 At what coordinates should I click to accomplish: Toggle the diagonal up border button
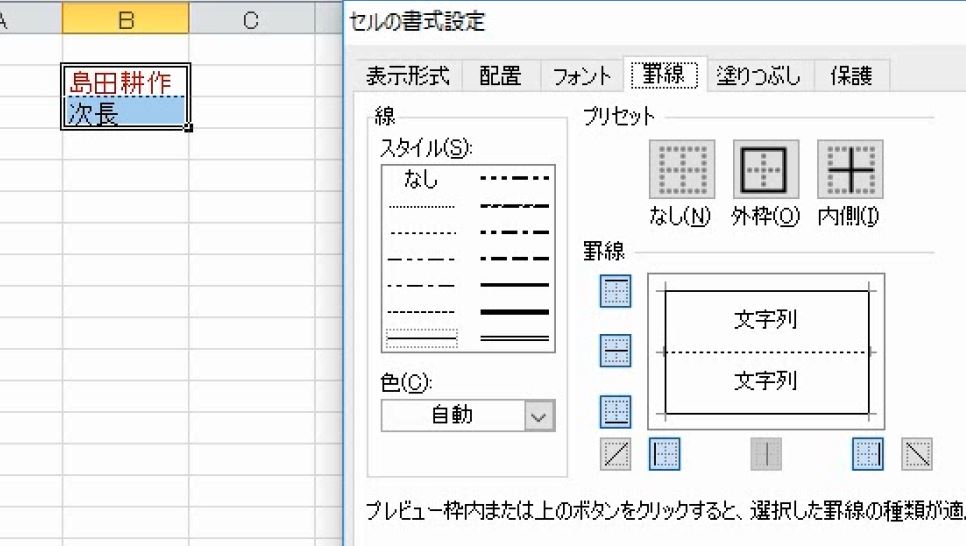[615, 454]
